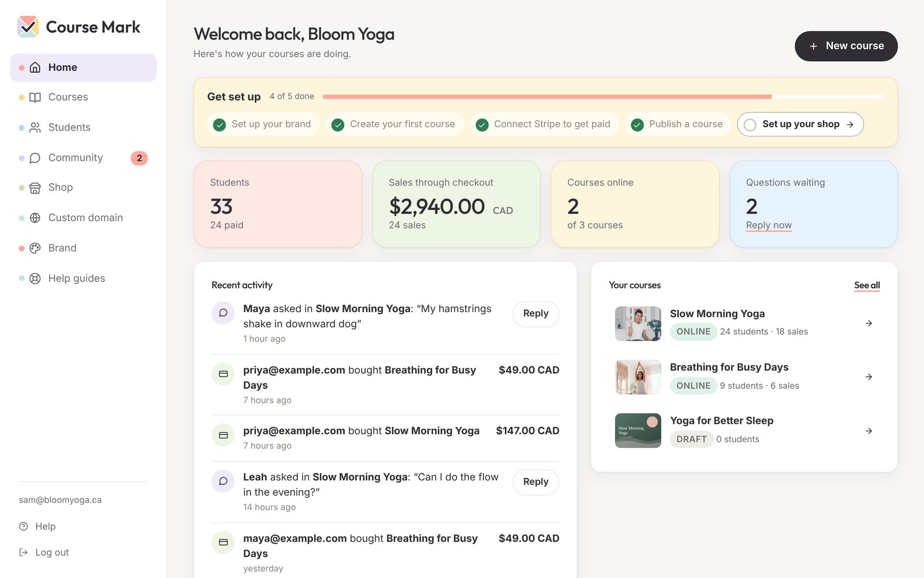Click the Community unread badge showing 2
The height and width of the screenshot is (578, 924).
point(139,158)
